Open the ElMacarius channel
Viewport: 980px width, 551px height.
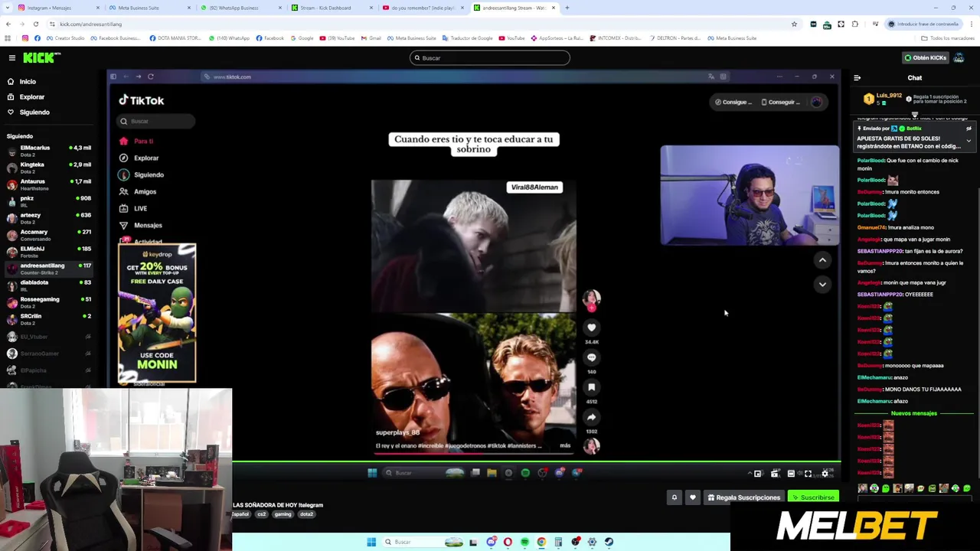[47, 151]
